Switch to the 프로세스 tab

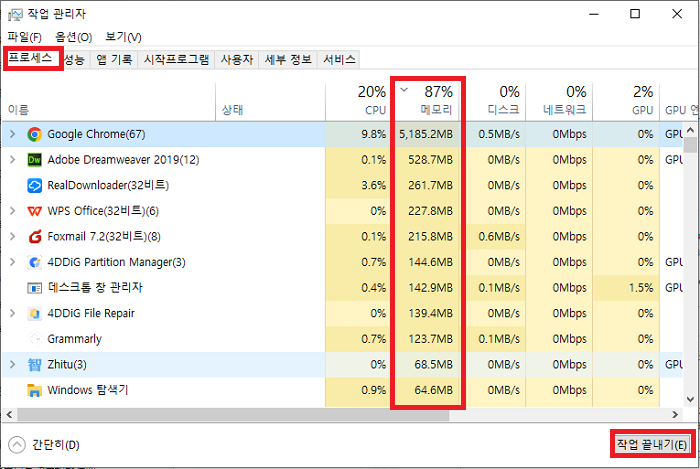30,58
